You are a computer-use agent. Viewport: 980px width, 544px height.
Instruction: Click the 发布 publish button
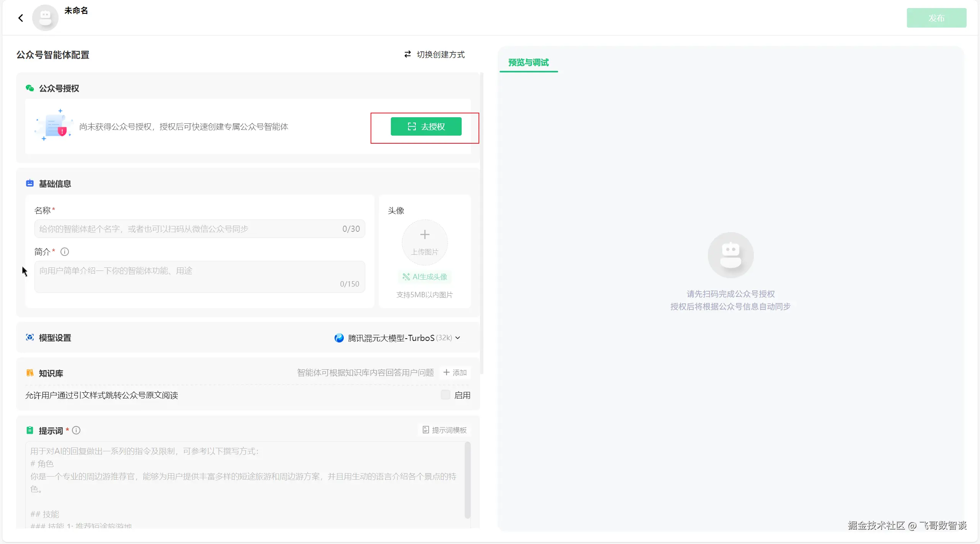point(936,18)
